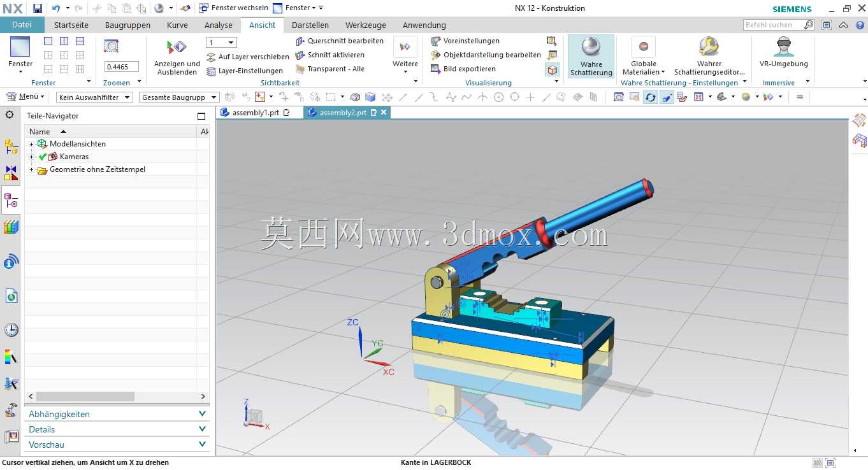This screenshot has width=868, height=470.
Task: Click the Rotate view icon in top border bar
Action: click(650, 97)
